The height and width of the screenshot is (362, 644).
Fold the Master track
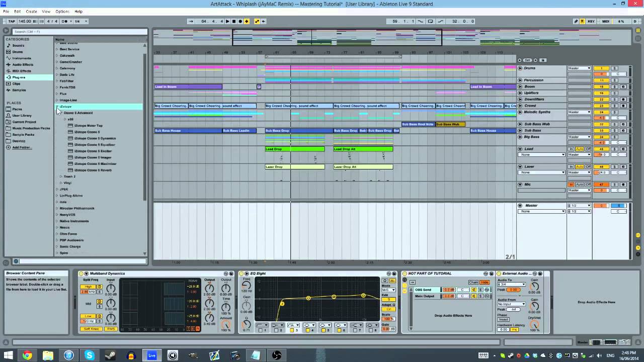click(520, 205)
